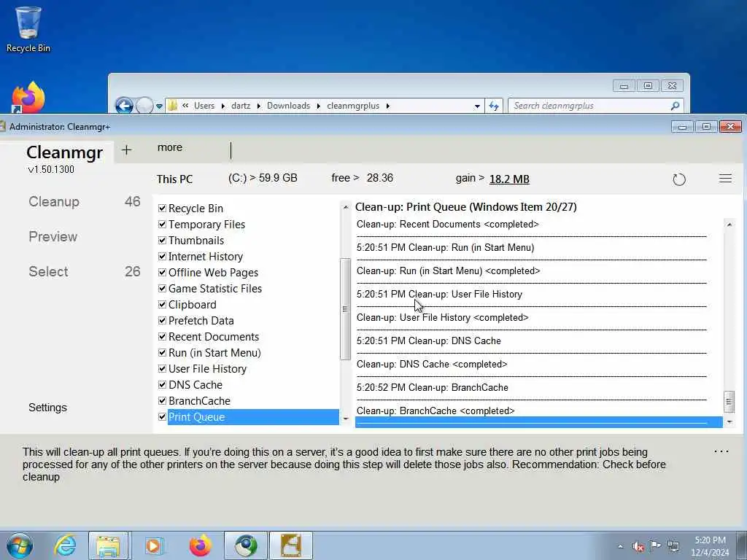Click the Downloads breadcrumb in Explorer
The height and width of the screenshot is (560, 747).
tap(288, 106)
